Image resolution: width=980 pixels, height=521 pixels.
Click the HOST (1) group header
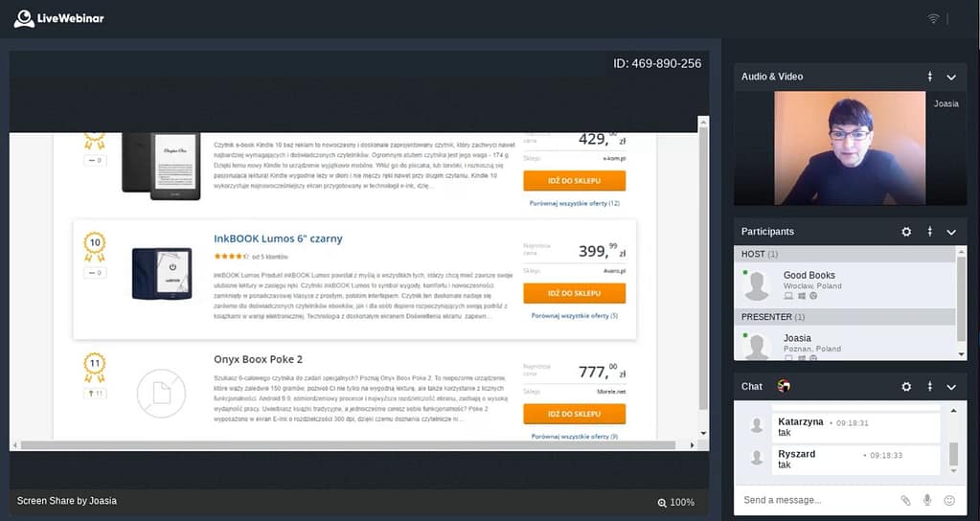845,254
